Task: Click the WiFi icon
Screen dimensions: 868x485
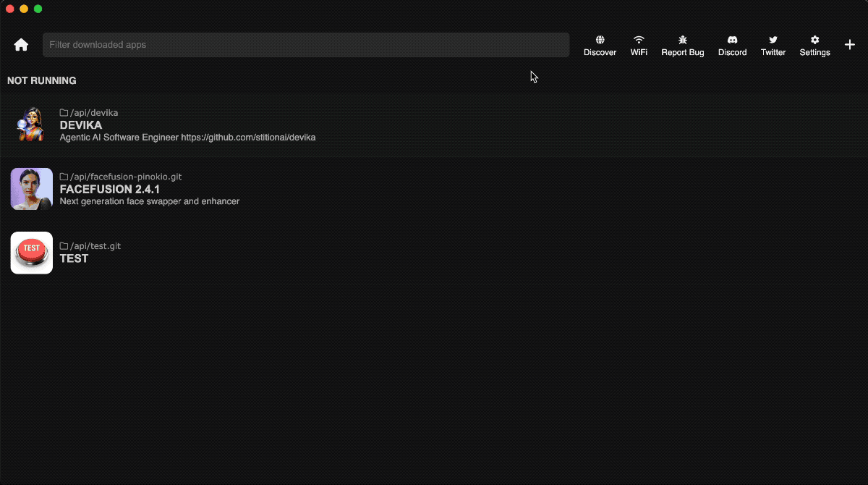Action: click(639, 40)
